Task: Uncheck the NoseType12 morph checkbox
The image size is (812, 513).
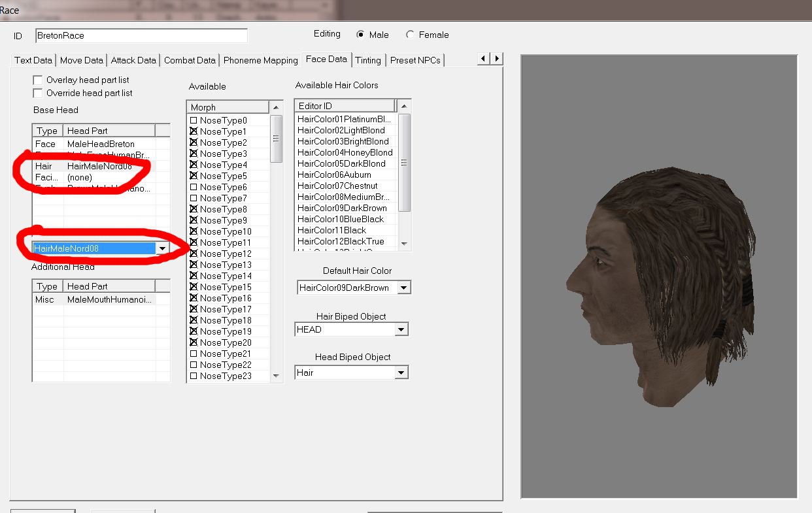Action: click(x=194, y=254)
